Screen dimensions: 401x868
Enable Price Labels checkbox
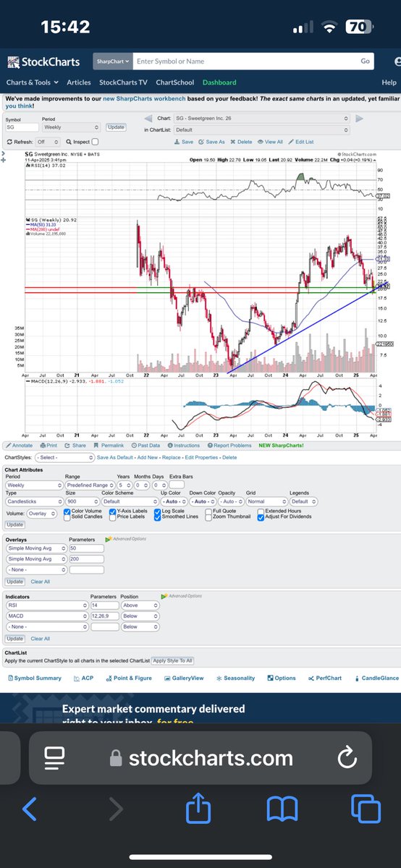[x=112, y=516]
